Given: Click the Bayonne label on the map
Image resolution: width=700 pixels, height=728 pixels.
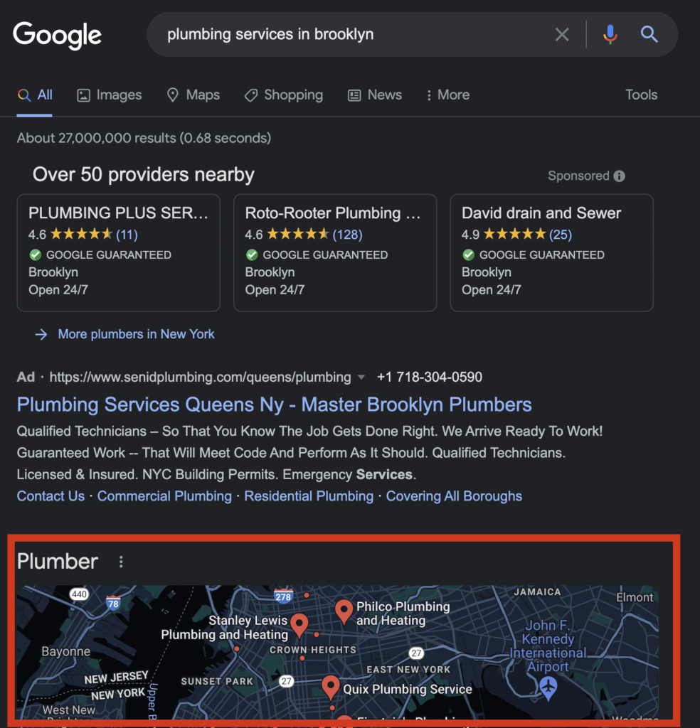Looking at the screenshot, I should [66, 651].
